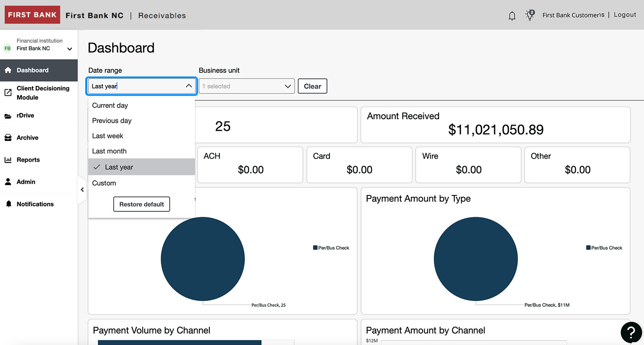Click the Receivables header text
Screen dimensions: 644x345
(x=162, y=16)
